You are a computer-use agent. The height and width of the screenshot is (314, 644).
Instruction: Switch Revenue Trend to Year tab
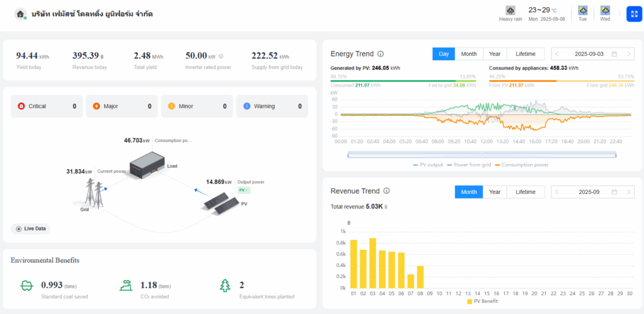click(x=495, y=192)
